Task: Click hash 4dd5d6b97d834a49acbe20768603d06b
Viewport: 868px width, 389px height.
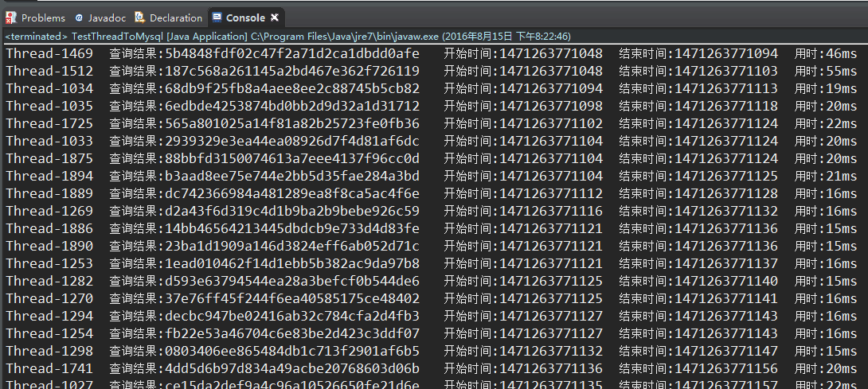Action: click(292, 368)
